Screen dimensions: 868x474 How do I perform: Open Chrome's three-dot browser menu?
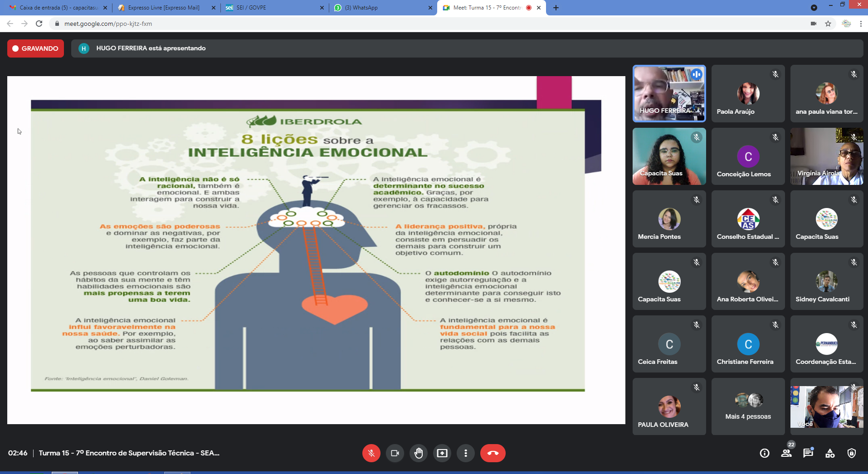coord(861,24)
